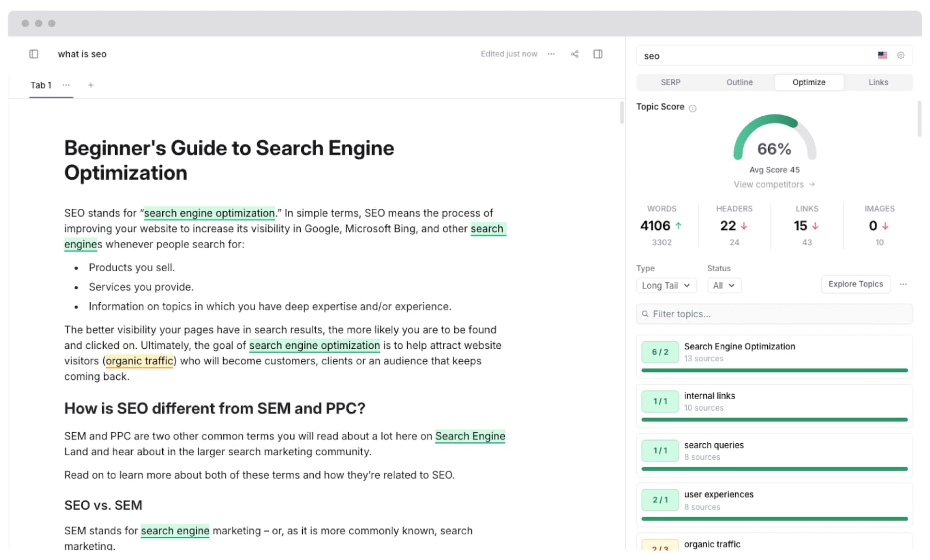The image size is (930, 560).
Task: Add a new tab with plus
Action: [91, 85]
